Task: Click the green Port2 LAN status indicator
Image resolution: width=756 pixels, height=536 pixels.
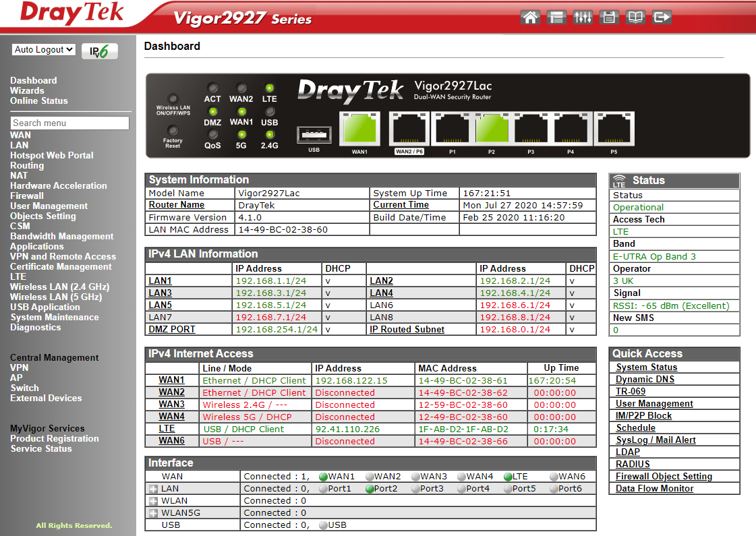Action: point(370,489)
